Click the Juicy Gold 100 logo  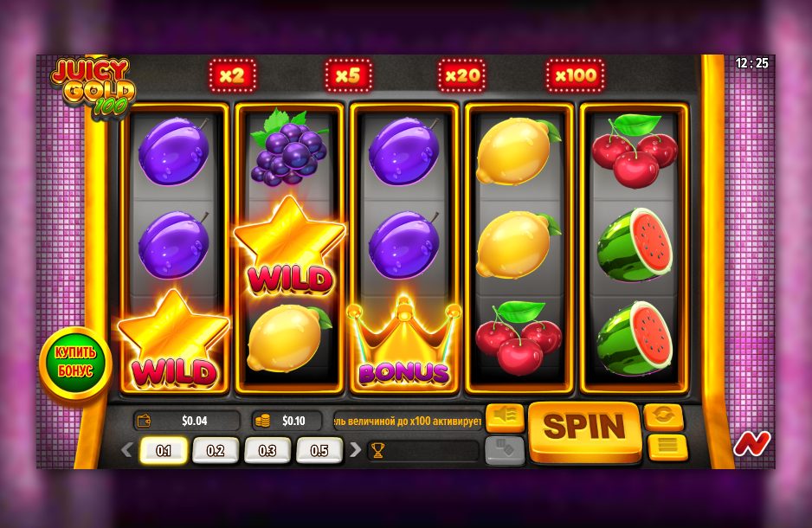coord(93,87)
